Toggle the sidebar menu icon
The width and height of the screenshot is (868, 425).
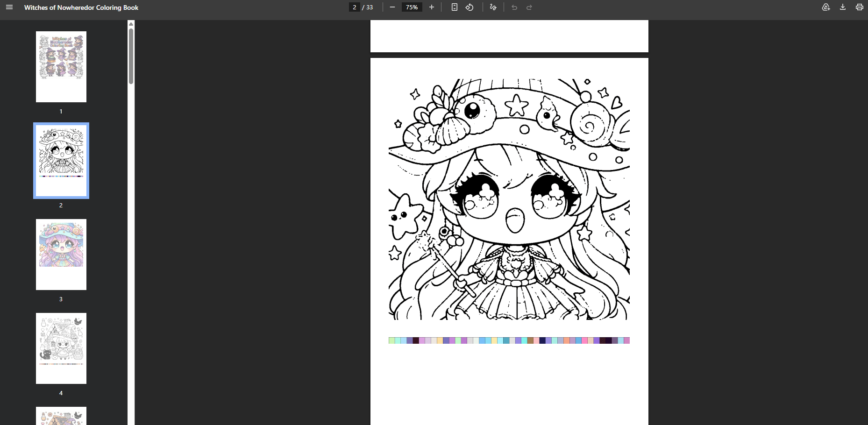[x=9, y=7]
